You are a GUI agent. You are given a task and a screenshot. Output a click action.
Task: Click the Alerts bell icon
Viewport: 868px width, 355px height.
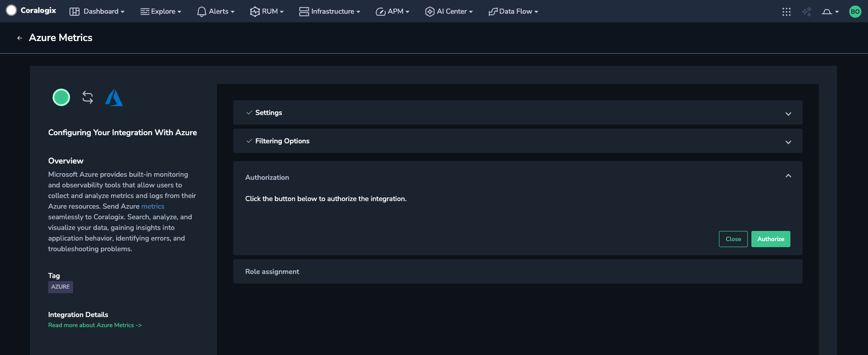(x=202, y=12)
